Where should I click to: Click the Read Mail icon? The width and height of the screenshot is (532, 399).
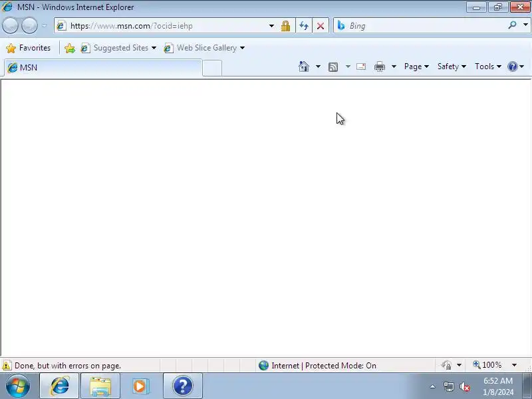pos(361,66)
